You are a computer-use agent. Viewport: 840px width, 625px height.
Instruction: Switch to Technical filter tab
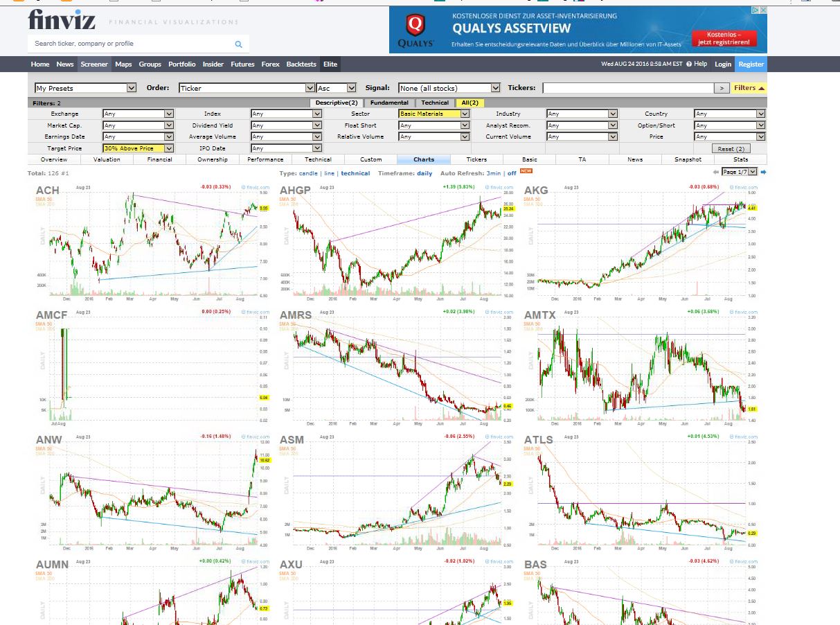(x=435, y=103)
